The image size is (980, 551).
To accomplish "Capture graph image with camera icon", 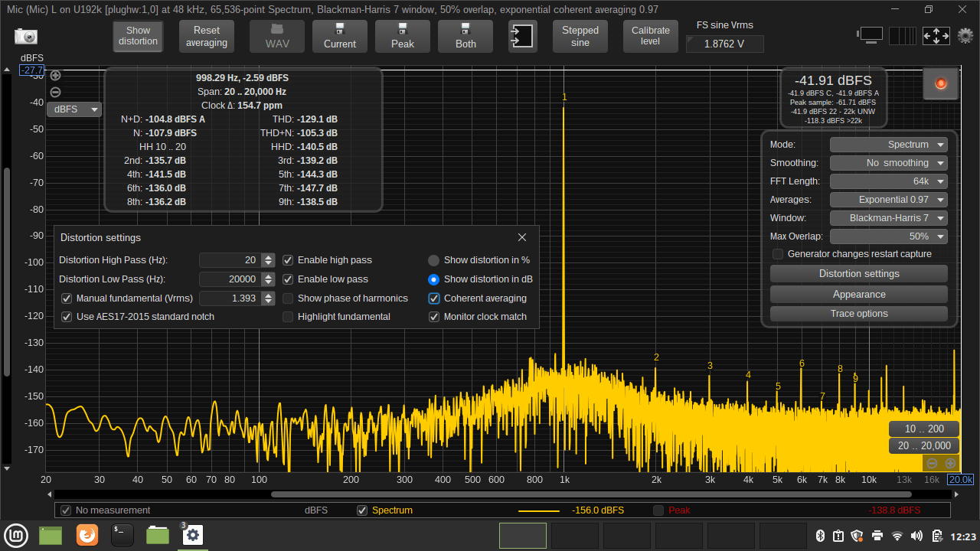I will pos(25,36).
